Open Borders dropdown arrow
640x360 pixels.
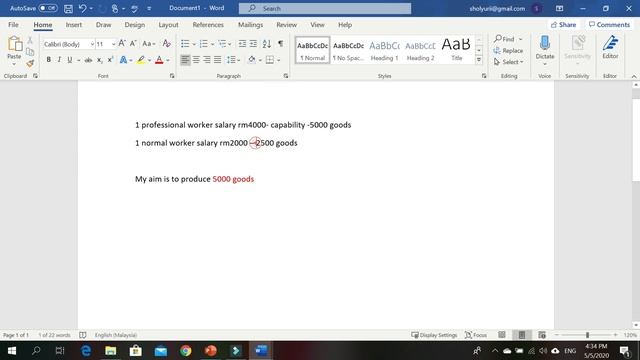point(279,60)
